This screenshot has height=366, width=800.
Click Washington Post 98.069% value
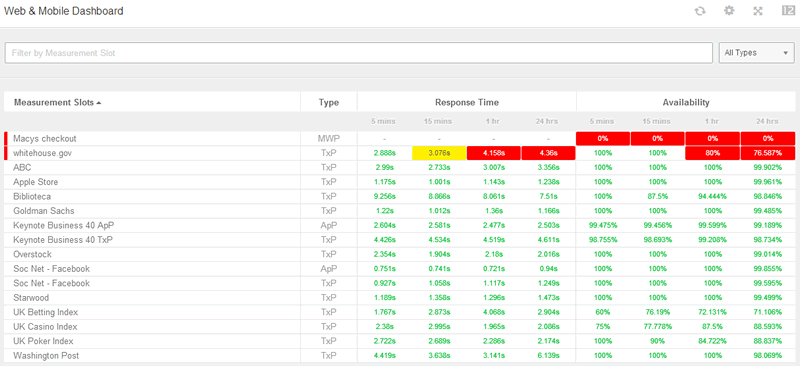(767, 356)
